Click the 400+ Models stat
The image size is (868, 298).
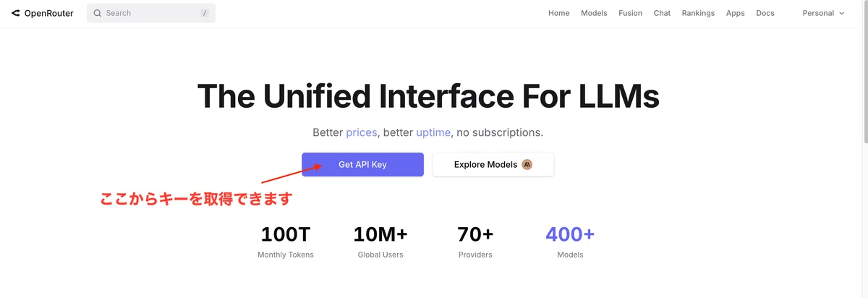570,242
